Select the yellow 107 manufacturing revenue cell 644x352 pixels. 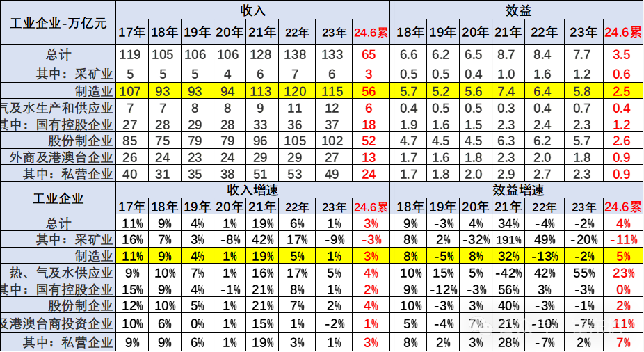tap(131, 90)
